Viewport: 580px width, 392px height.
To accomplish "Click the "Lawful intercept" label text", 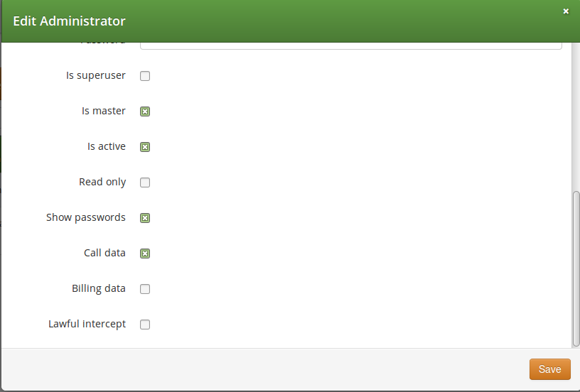I will pyautogui.click(x=87, y=324).
